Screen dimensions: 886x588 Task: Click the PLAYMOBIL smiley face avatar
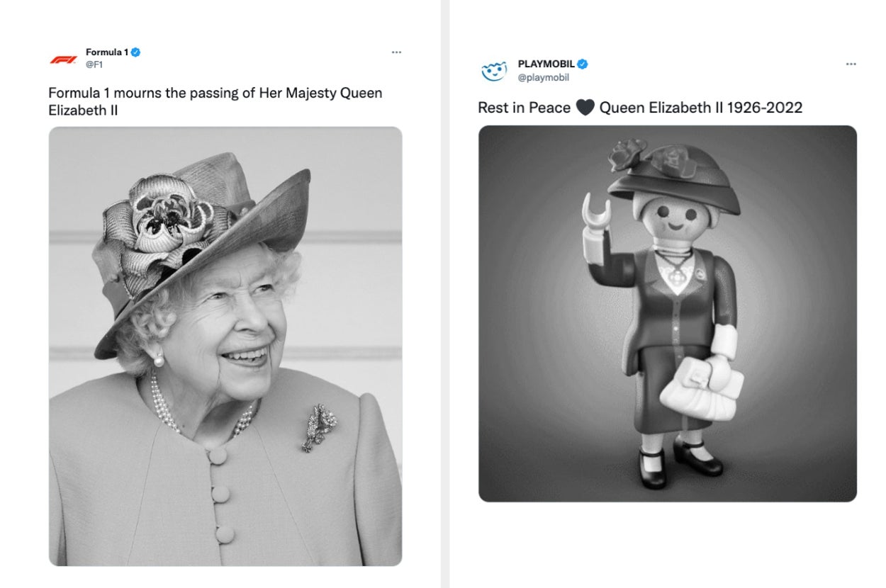point(493,71)
